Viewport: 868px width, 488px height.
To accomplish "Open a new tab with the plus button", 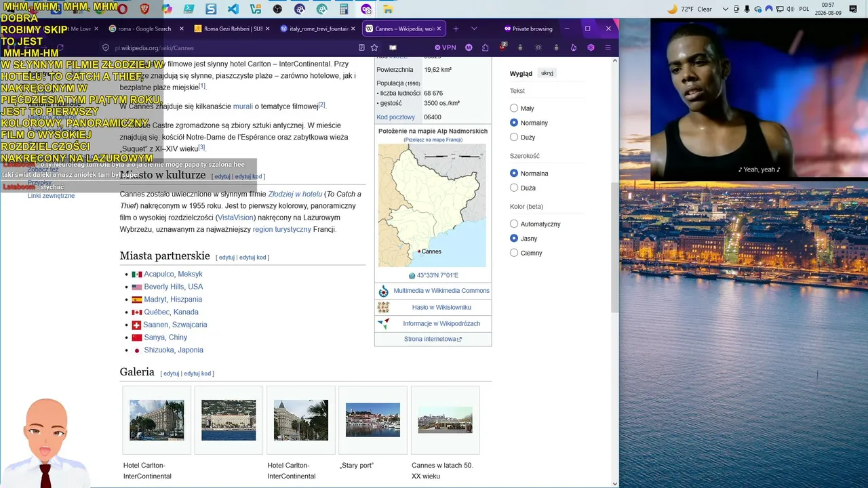I will point(456,28).
